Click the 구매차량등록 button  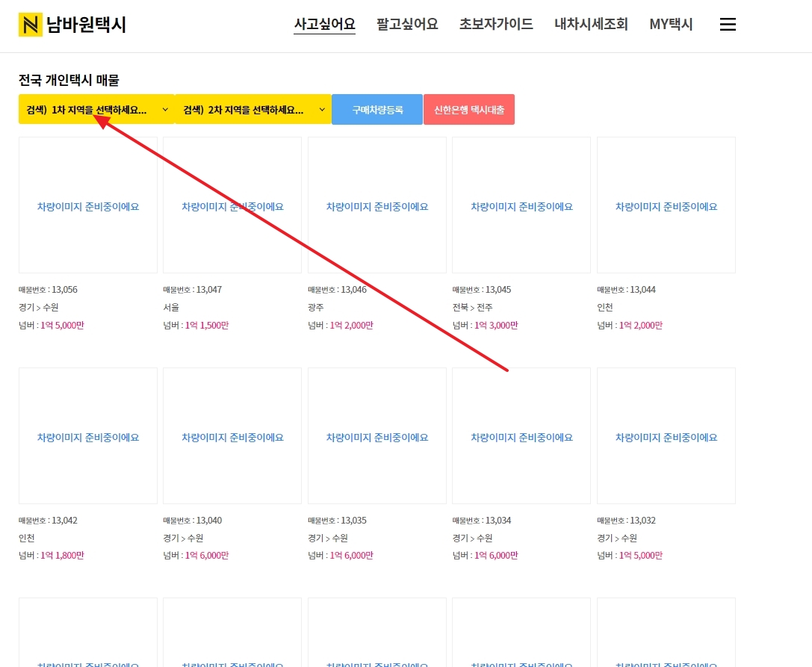tap(377, 109)
